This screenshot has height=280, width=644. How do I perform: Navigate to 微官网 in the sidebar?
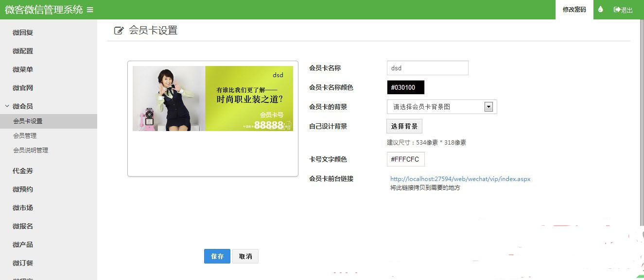[x=22, y=87]
